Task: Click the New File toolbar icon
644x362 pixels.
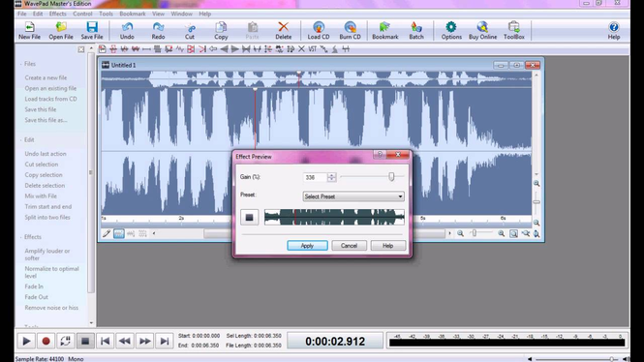Action: pos(30,31)
